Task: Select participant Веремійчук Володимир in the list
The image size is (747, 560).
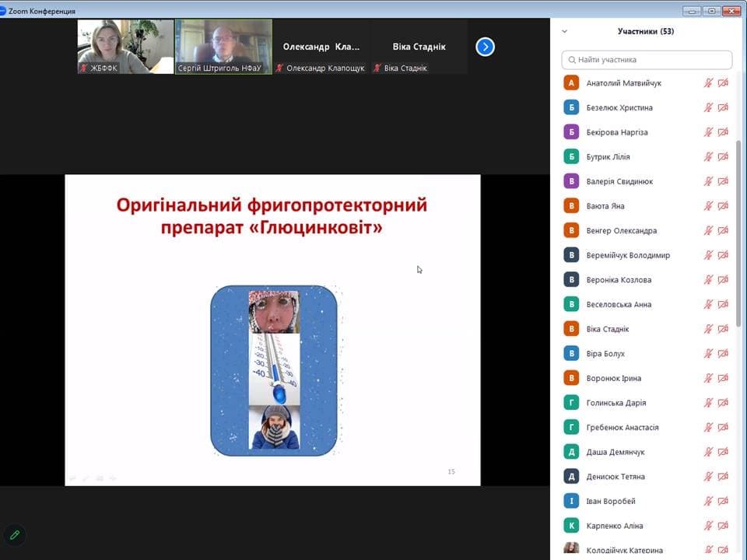Action: (646, 255)
